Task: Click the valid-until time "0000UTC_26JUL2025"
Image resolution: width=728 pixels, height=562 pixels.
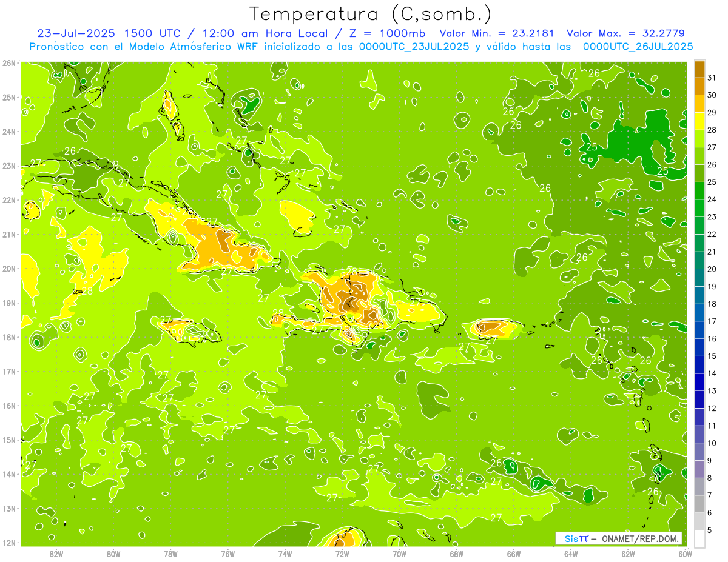Action: pos(638,46)
